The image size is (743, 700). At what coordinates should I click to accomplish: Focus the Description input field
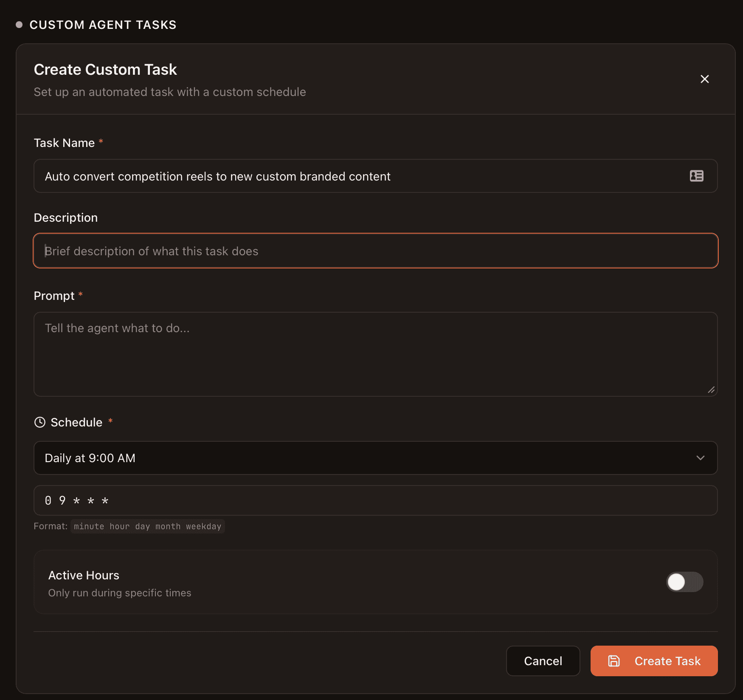pyautogui.click(x=375, y=251)
